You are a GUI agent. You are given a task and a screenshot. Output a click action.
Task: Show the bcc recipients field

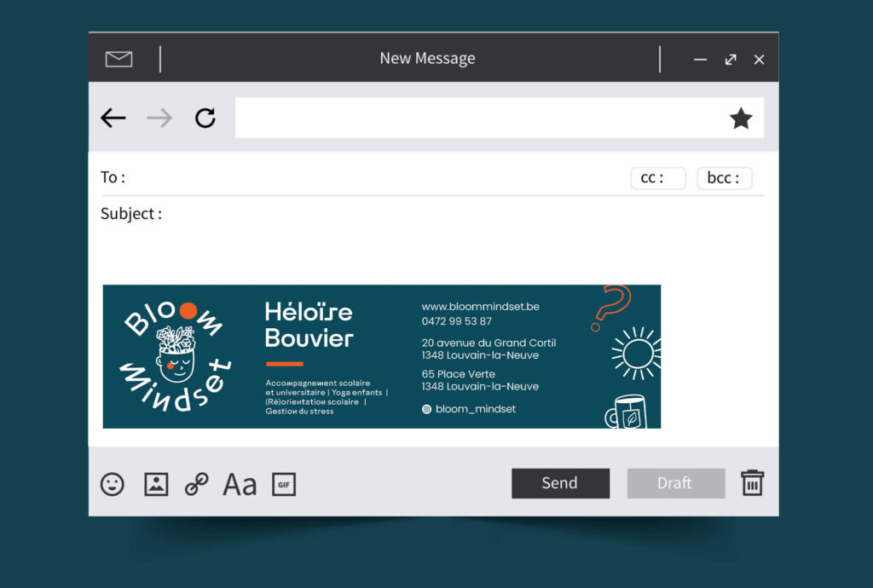pos(724,178)
